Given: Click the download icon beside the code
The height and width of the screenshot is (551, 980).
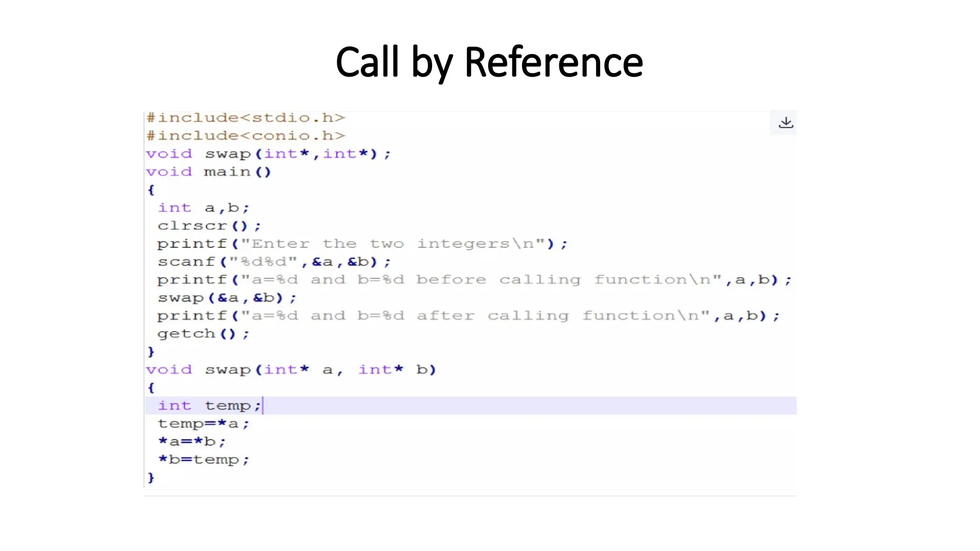Looking at the screenshot, I should point(785,123).
